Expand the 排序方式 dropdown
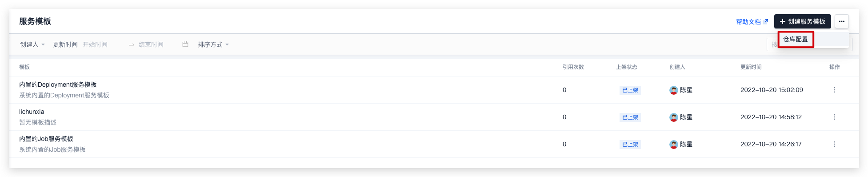This screenshot has width=868, height=177. (x=213, y=44)
